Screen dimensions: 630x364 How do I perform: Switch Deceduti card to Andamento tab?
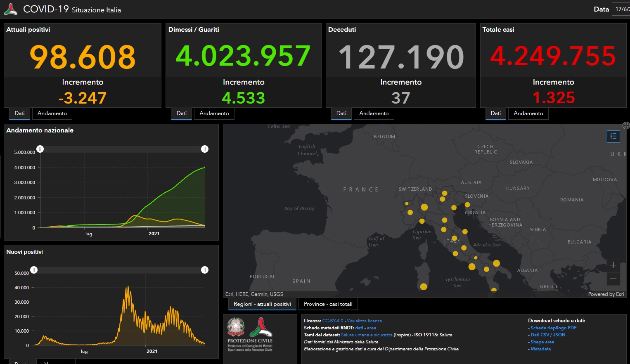[374, 113]
